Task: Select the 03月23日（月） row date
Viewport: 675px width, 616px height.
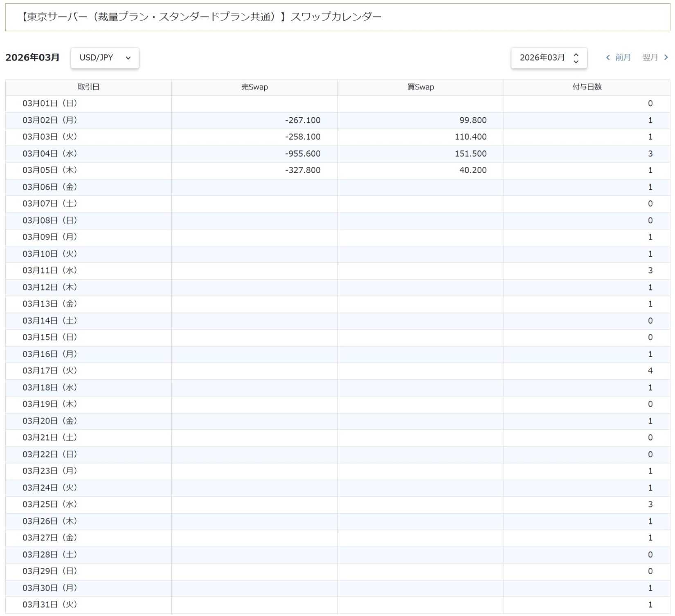Action: point(50,471)
